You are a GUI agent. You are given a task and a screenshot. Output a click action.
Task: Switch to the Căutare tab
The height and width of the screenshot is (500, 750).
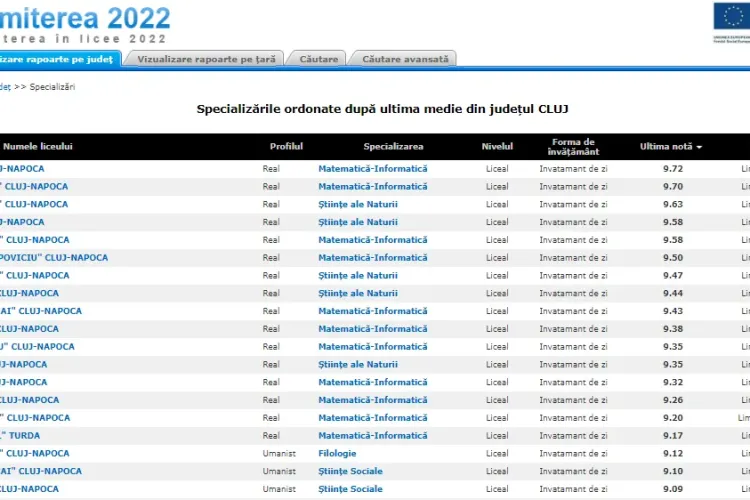[318, 59]
